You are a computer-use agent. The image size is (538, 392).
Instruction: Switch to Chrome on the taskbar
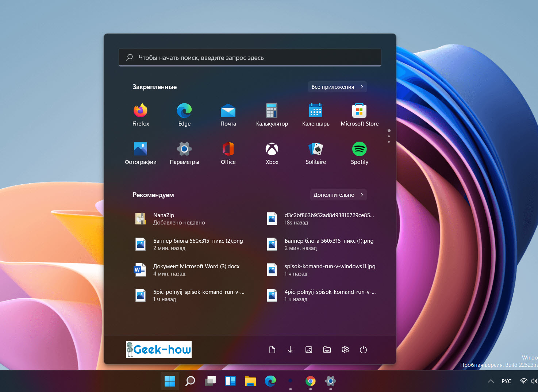point(311,381)
